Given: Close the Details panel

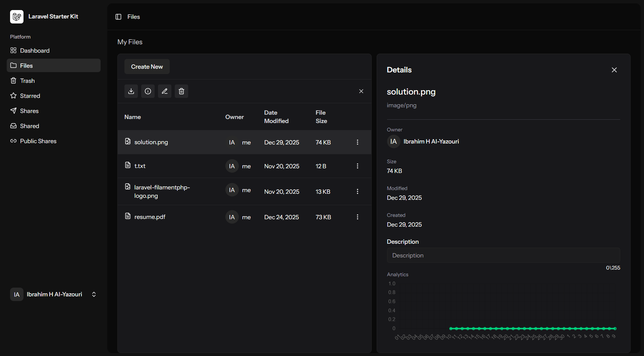Looking at the screenshot, I should coord(614,70).
